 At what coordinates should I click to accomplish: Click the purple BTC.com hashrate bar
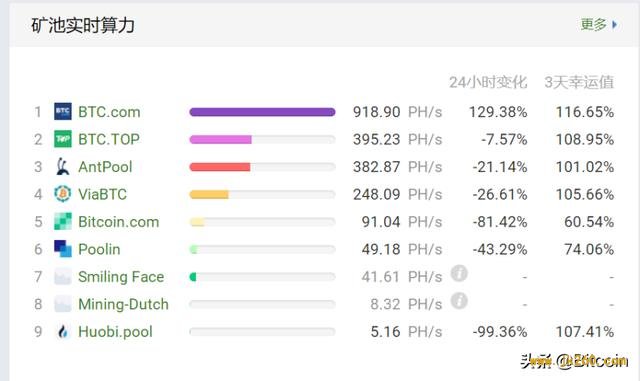point(262,112)
